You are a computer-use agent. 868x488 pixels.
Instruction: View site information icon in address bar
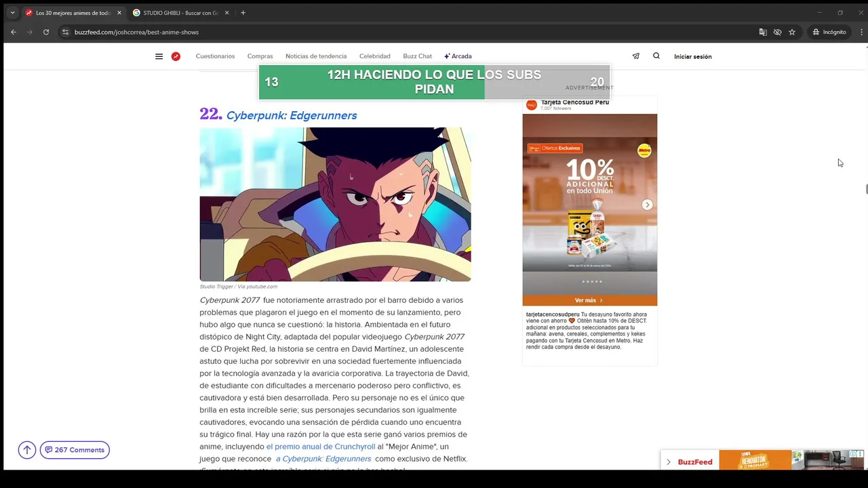65,32
